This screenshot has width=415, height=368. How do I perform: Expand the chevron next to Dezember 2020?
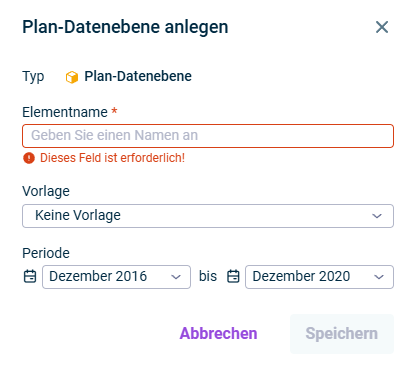(379, 277)
